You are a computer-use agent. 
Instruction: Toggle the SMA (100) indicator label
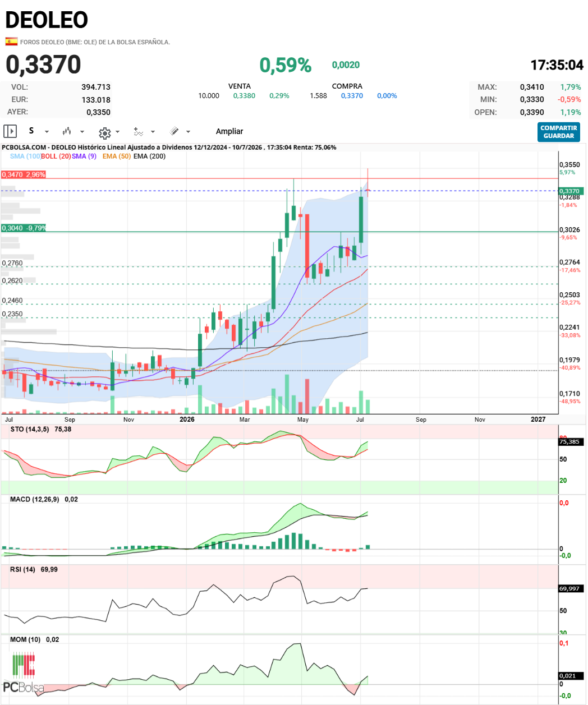(x=25, y=156)
